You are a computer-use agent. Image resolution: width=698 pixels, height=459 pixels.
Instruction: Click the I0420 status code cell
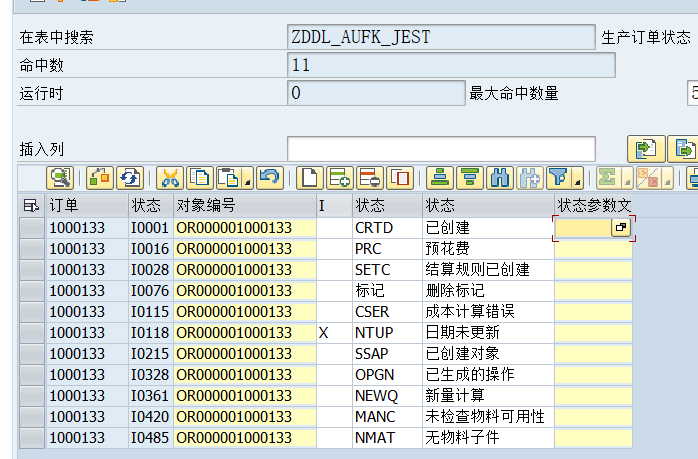[x=150, y=416]
